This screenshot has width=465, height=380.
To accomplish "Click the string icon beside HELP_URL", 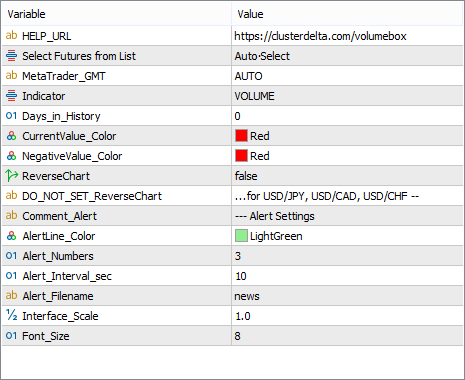I will click(11, 35).
